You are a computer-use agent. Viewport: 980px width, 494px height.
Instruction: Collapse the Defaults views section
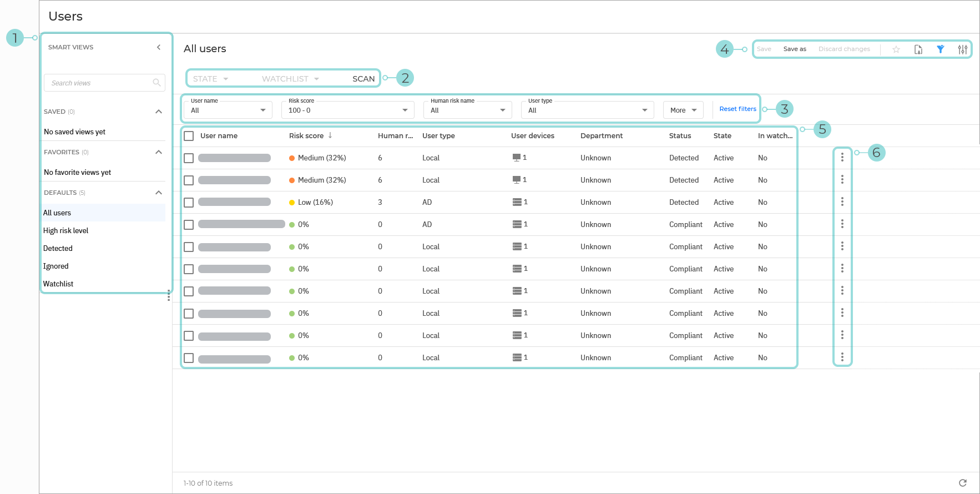[159, 193]
